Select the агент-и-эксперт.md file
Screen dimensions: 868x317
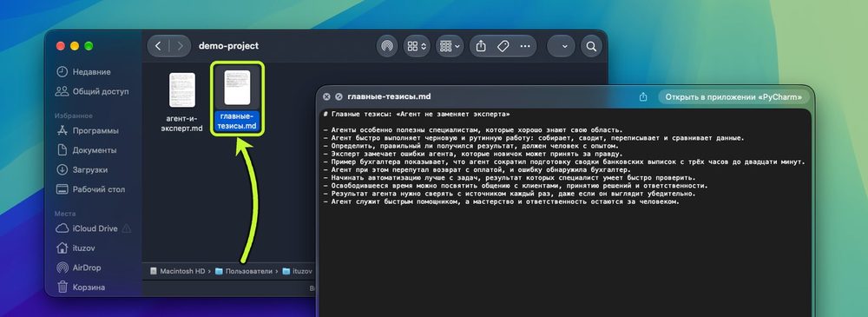point(182,102)
